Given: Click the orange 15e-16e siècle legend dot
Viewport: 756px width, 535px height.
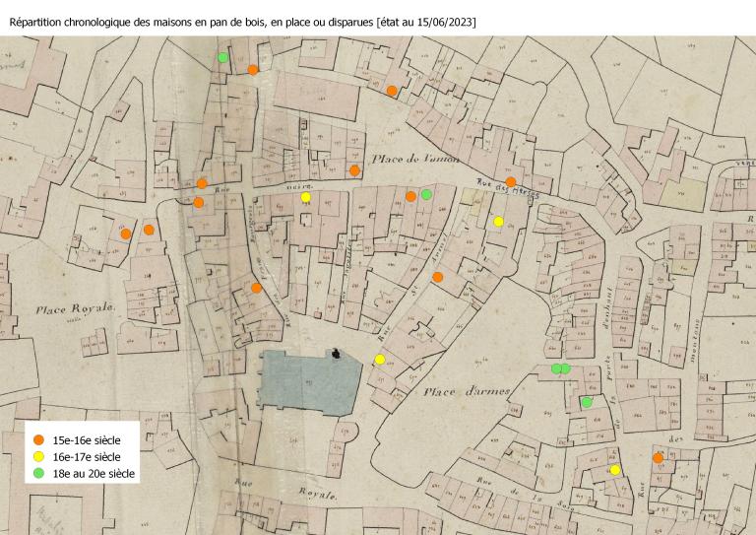Looking at the screenshot, I should coord(38,439).
